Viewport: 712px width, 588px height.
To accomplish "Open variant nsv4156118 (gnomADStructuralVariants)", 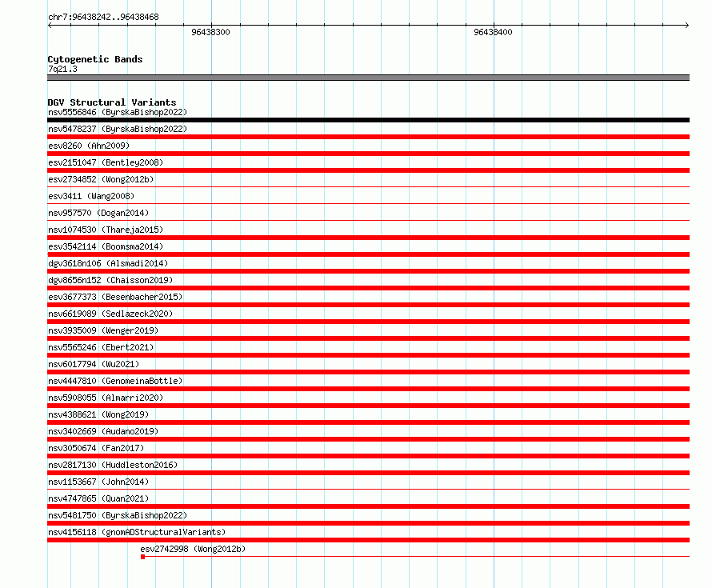I will [137, 532].
